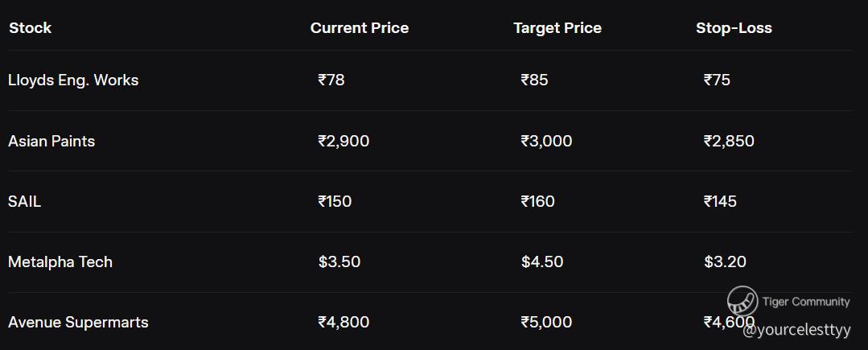Open the Avenue Supermarts stock row
Screen dimensions: 868x350
point(78,323)
